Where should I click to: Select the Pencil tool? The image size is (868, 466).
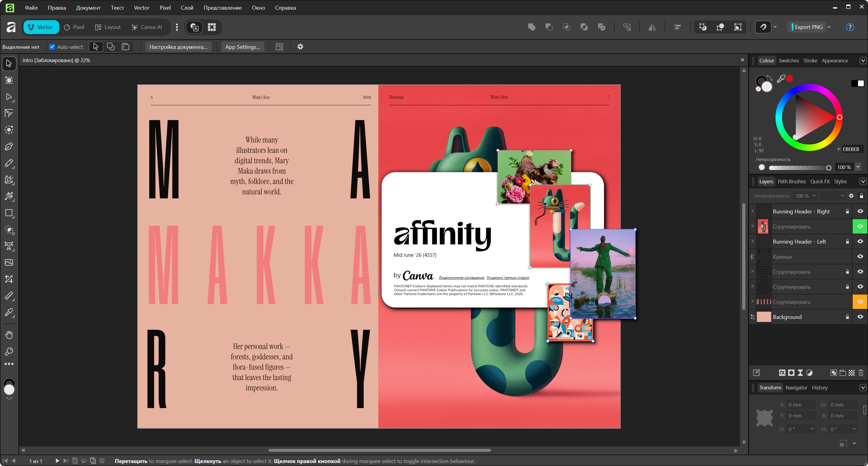[x=9, y=163]
